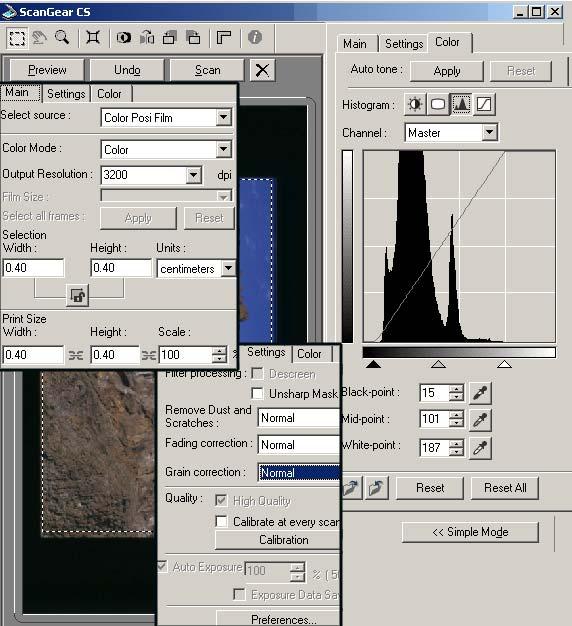Click the Undo button
This screenshot has height=626, width=572.
click(x=127, y=70)
